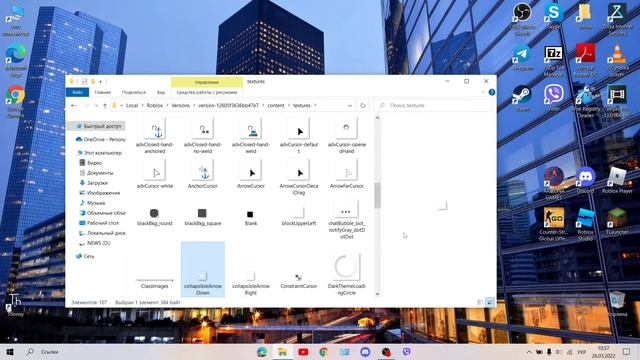Go up one folder level
Image resolution: width=640 pixels, height=360 pixels.
point(105,105)
